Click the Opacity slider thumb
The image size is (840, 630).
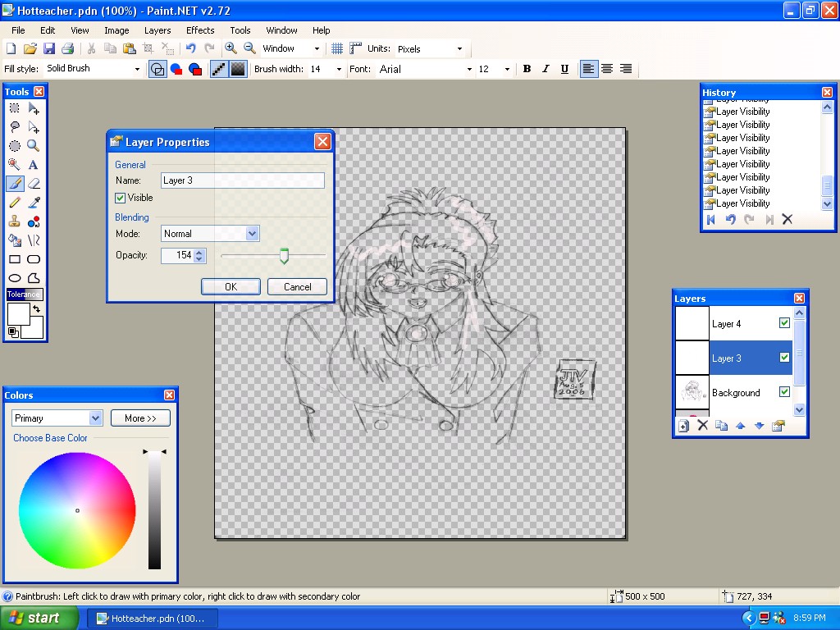point(284,256)
